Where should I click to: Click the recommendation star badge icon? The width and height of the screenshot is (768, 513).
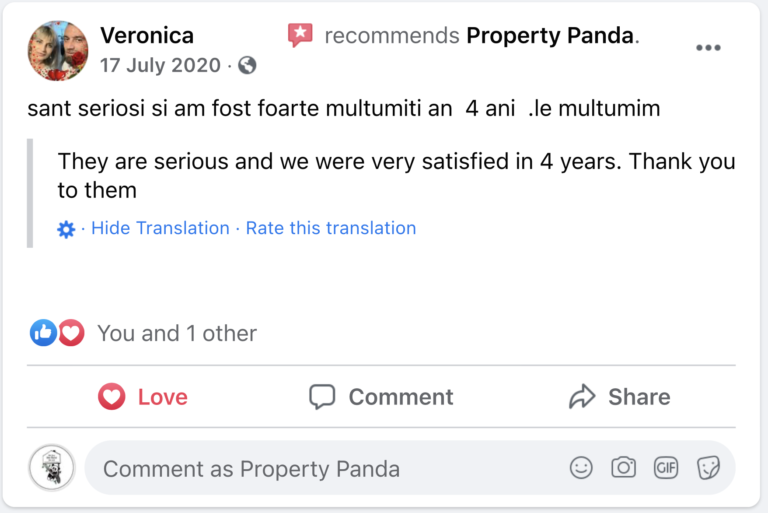click(x=300, y=36)
